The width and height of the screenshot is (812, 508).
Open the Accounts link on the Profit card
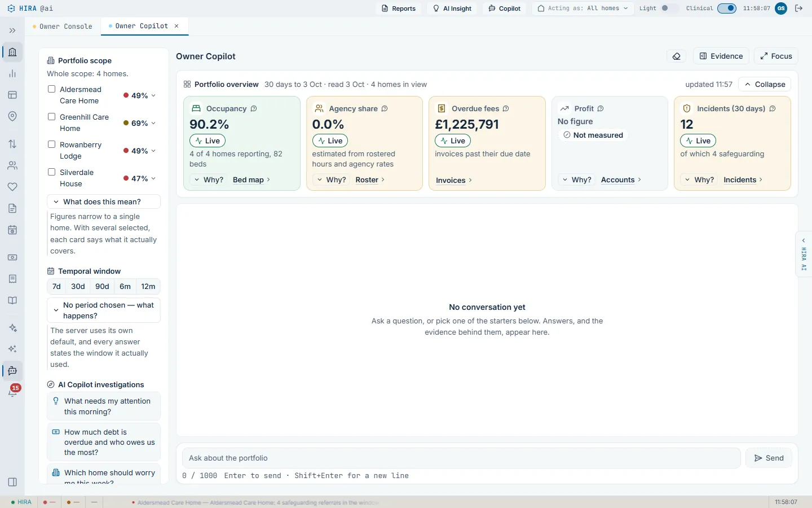click(x=621, y=180)
